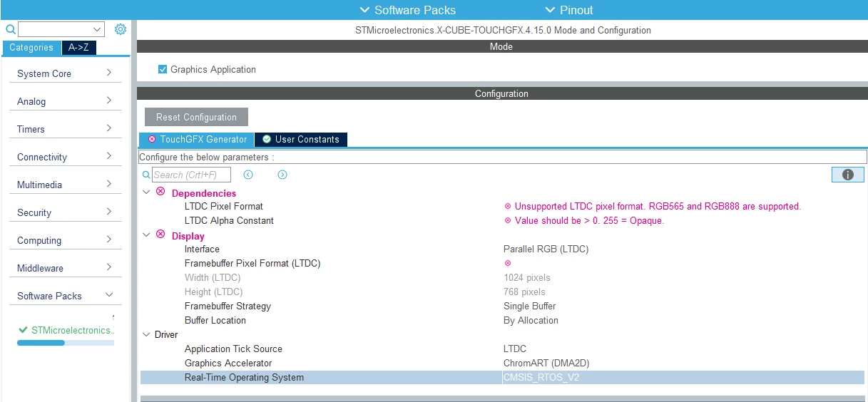Open the Pinout menu

[x=568, y=10]
